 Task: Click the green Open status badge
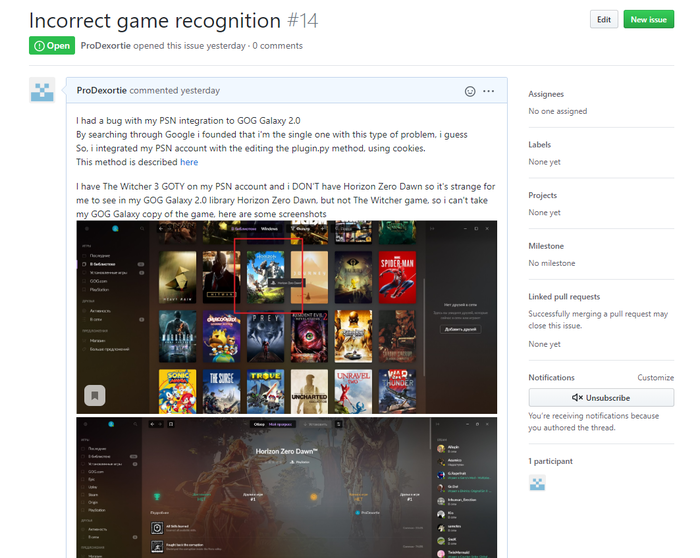pos(51,46)
